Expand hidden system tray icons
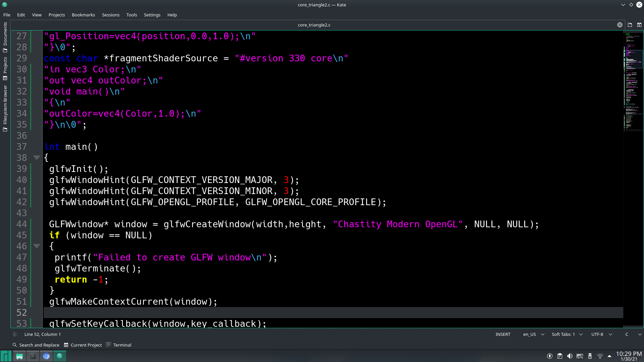 609,356
